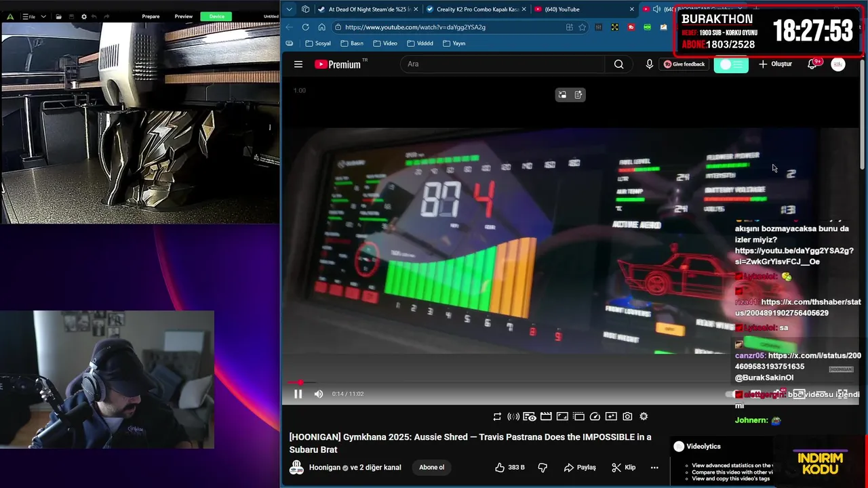868x488 pixels.
Task: Open the Vdddd bookmarks folder
Action: coord(420,43)
